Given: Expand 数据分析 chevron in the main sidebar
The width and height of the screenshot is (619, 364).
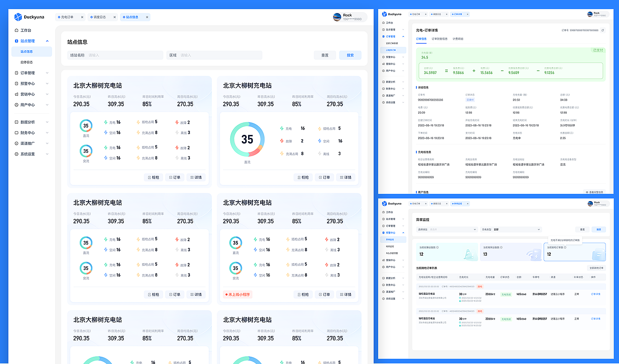Looking at the screenshot, I should (x=47, y=122).
